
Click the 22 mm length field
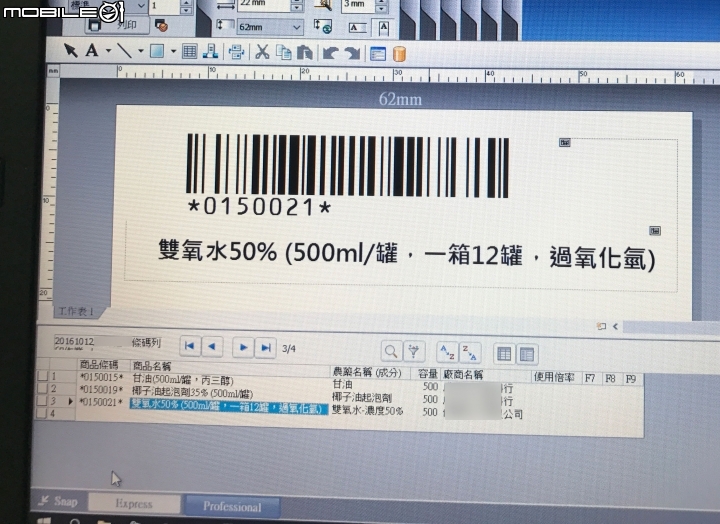pos(264,4)
